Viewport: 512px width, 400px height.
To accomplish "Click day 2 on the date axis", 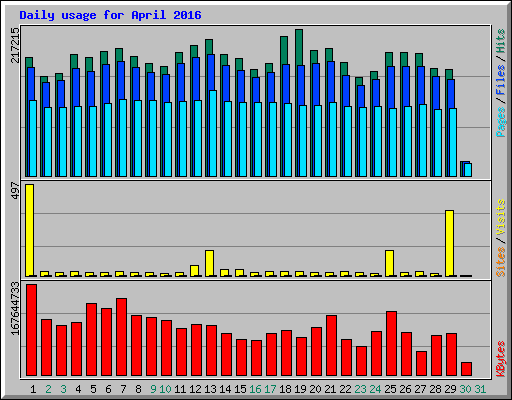I will point(48,389).
